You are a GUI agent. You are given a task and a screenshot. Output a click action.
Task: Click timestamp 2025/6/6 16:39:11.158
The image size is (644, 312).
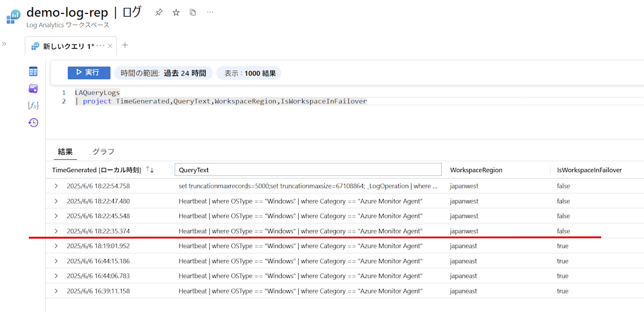point(98,291)
